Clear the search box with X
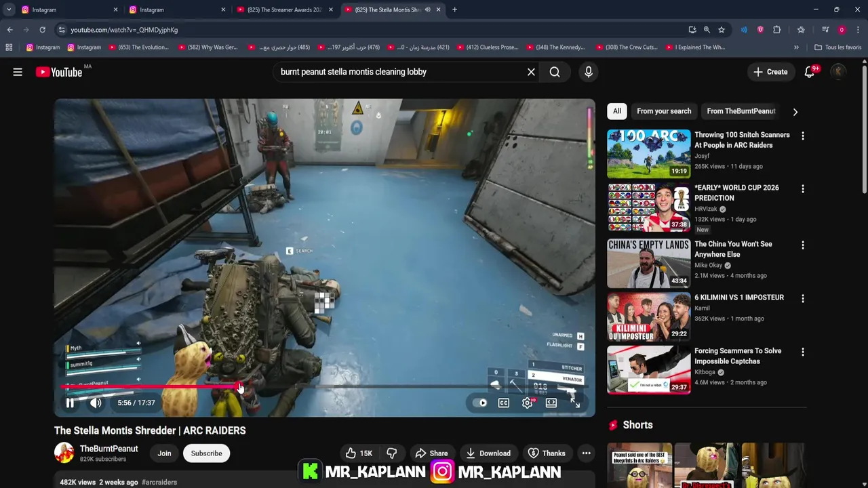 click(531, 72)
